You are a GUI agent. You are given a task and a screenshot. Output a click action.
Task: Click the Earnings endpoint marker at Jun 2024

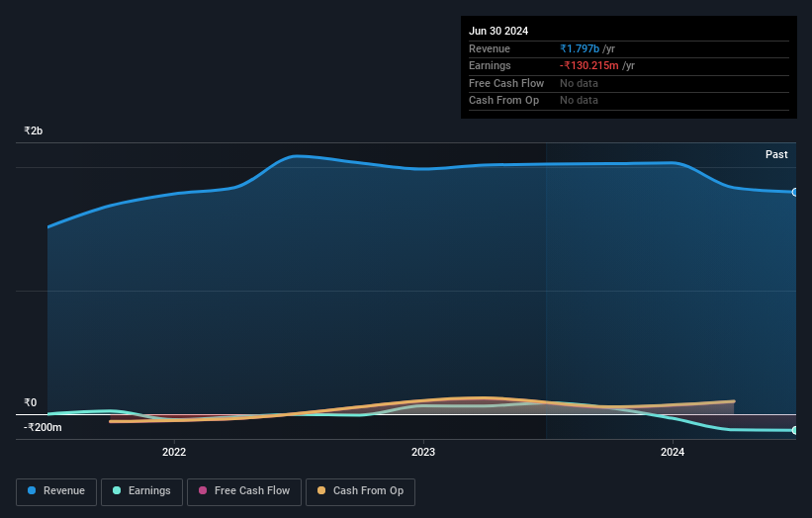click(x=795, y=430)
